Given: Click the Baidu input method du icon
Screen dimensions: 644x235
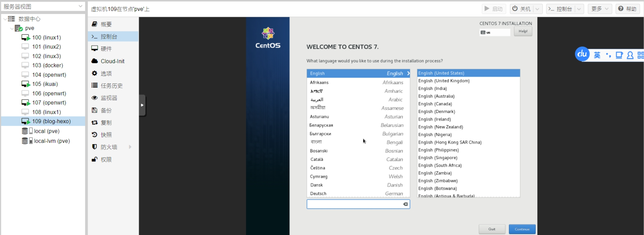Looking at the screenshot, I should pyautogui.click(x=582, y=54).
